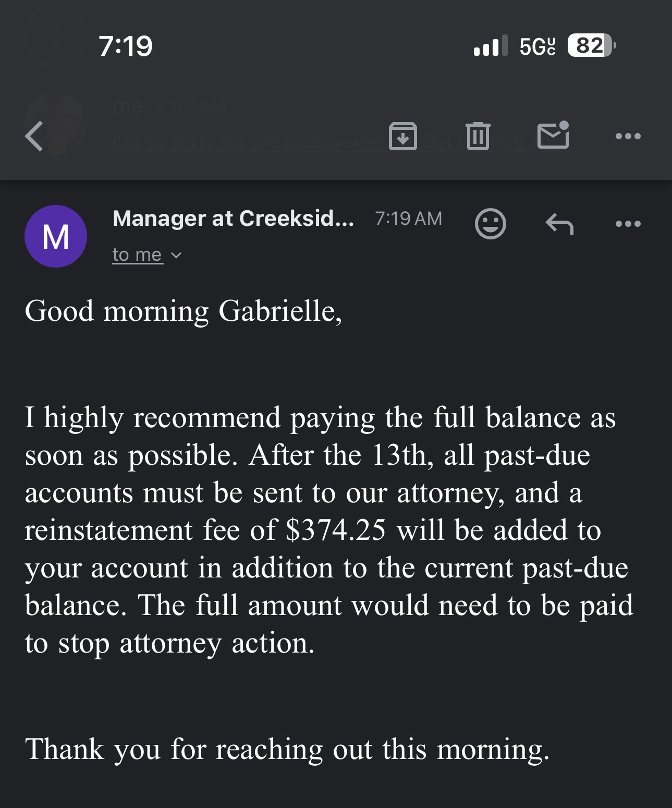Archive this email conversation
Image resolution: width=672 pixels, height=808 pixels.
[x=403, y=136]
